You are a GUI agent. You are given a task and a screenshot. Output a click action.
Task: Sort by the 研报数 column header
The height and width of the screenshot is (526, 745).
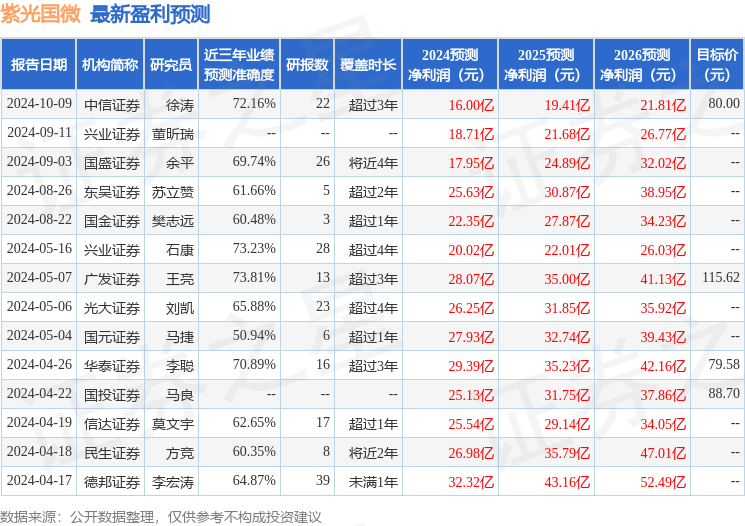pos(305,65)
